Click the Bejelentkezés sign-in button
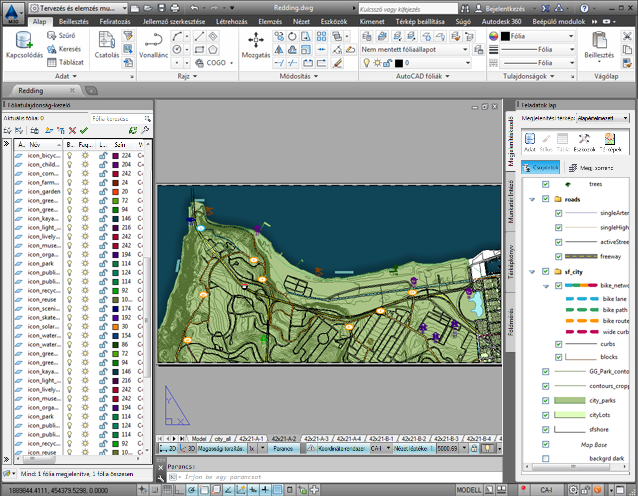Image resolution: width=638 pixels, height=496 pixels. tap(504, 7)
